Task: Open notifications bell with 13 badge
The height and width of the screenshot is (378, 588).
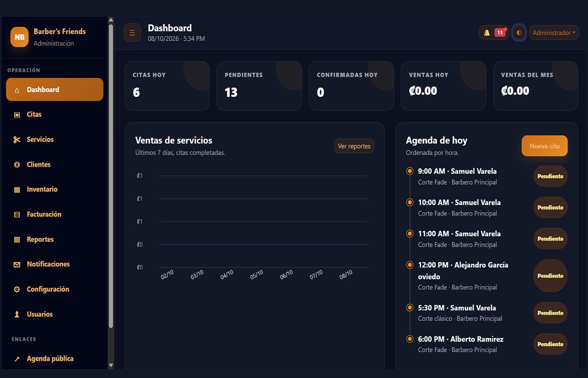Action: pyautogui.click(x=494, y=32)
